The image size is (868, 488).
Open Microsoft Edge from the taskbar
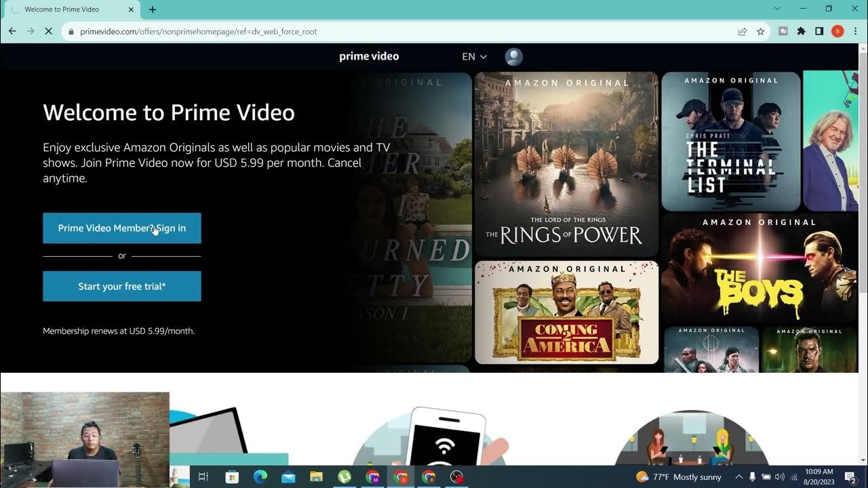[260, 477]
